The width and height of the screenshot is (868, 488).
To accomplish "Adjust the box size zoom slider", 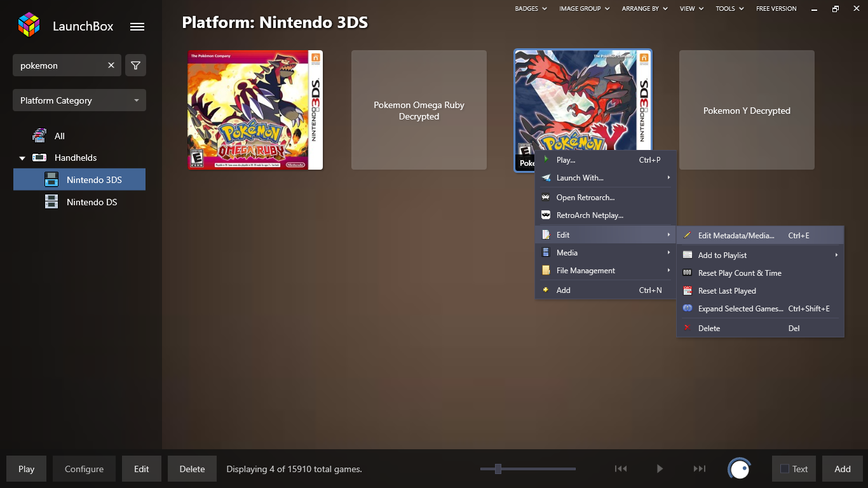I will coord(498,469).
